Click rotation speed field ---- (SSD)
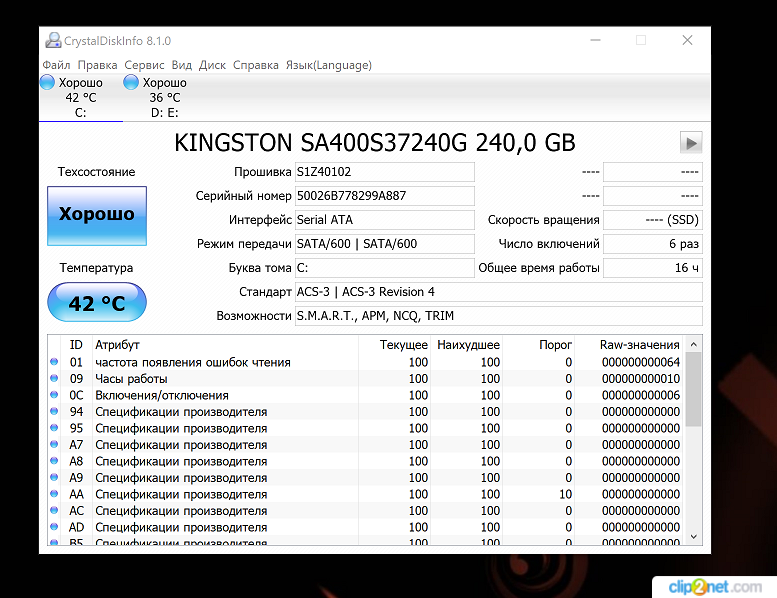This screenshot has height=598, width=777. 653,219
